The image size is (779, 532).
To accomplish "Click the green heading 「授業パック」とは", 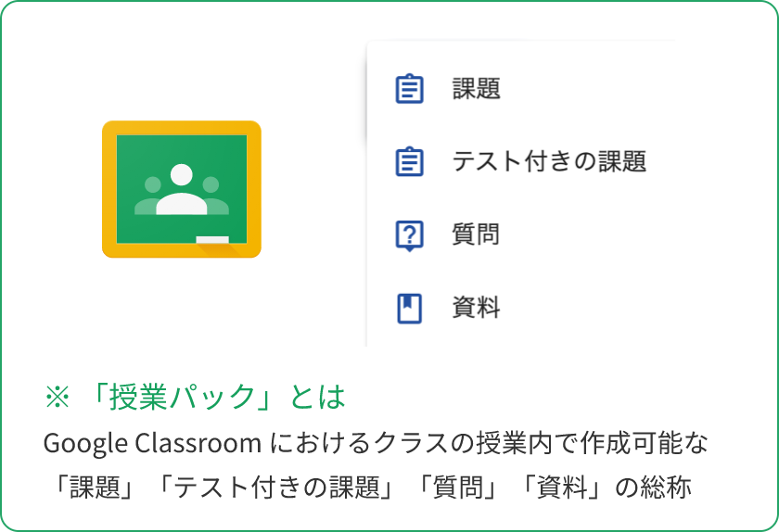I will coord(215,398).
